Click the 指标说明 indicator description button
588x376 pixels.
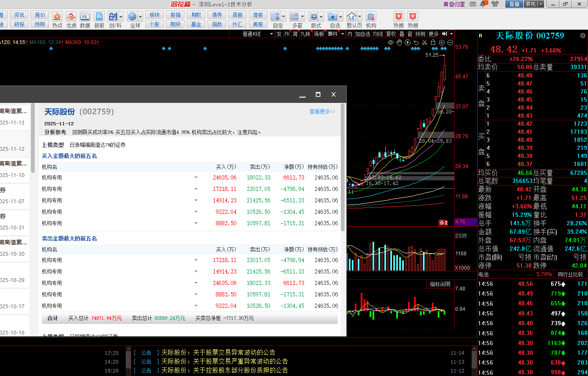[x=440, y=284]
